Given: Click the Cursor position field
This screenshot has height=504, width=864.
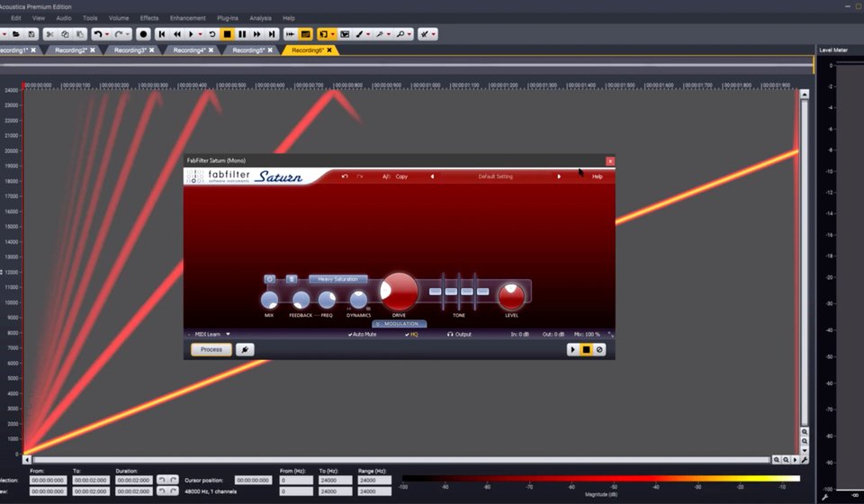Looking at the screenshot, I should (x=253, y=481).
